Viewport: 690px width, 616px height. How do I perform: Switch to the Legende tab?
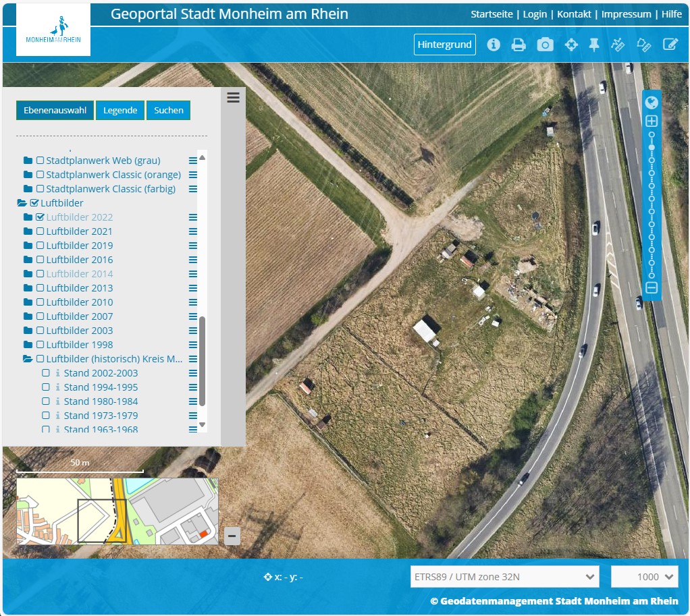pos(120,110)
